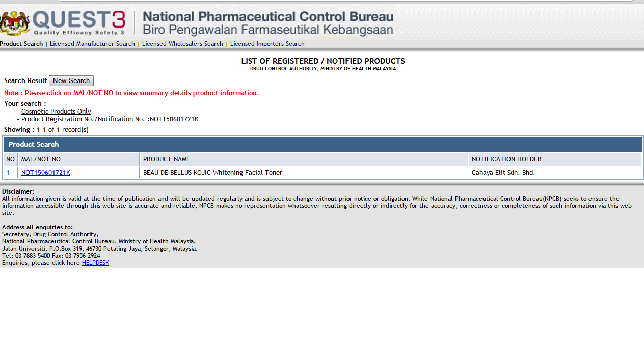Click the NOTIFICATION HOLDER column header
The height and width of the screenshot is (356, 644).
click(555, 159)
